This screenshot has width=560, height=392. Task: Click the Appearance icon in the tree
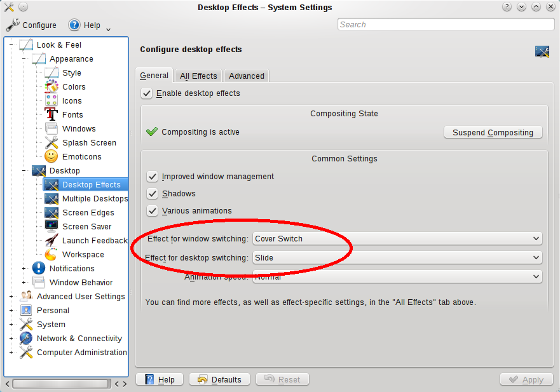39,59
